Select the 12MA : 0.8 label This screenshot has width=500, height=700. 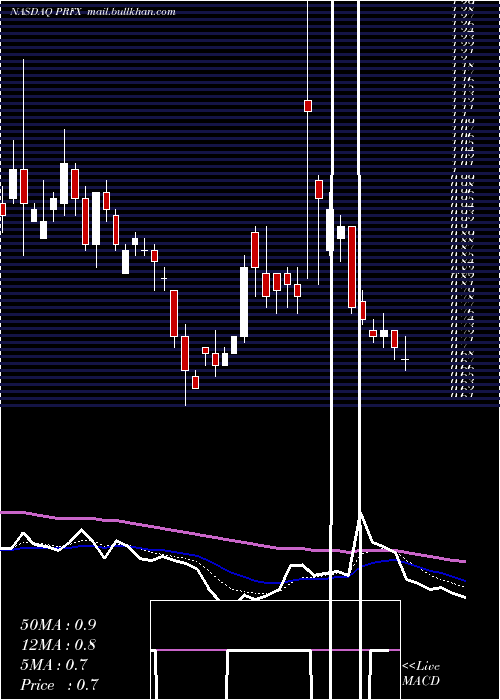tap(58, 645)
